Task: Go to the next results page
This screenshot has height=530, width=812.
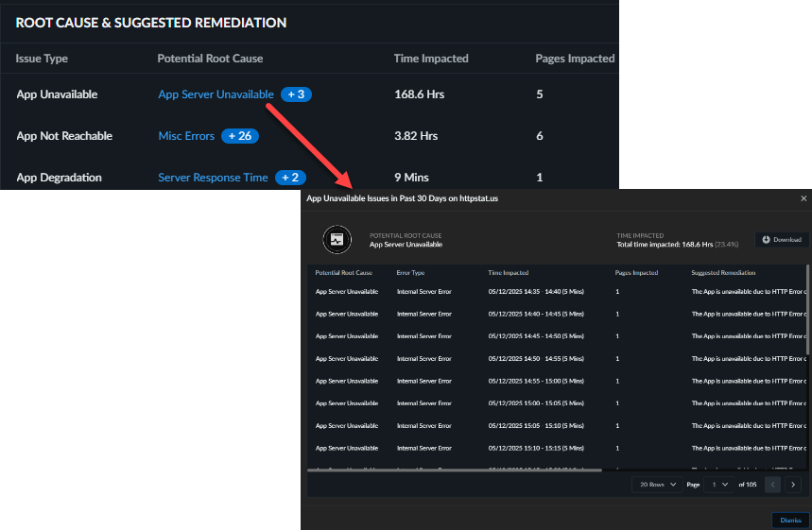Action: [793, 485]
